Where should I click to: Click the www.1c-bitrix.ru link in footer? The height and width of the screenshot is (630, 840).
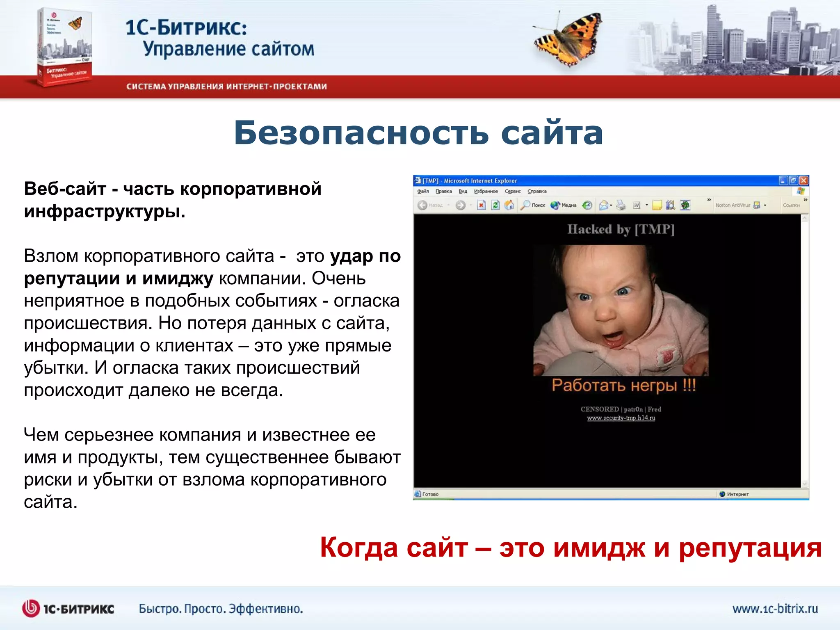pyautogui.click(x=775, y=608)
